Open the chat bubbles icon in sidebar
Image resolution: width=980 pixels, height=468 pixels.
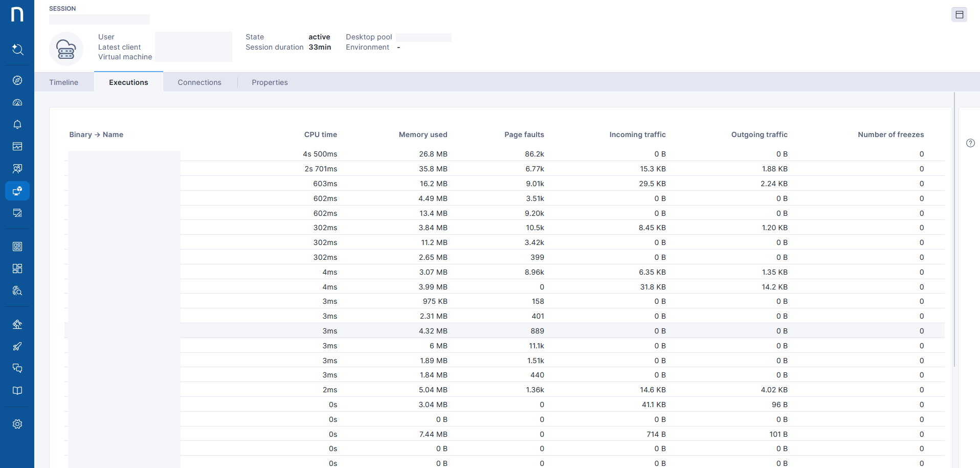pyautogui.click(x=17, y=368)
